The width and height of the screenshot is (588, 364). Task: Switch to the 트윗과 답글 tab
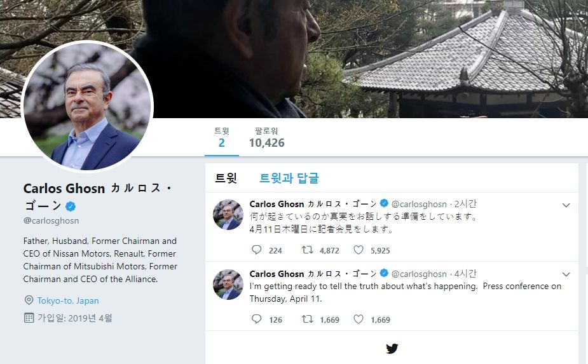(289, 178)
